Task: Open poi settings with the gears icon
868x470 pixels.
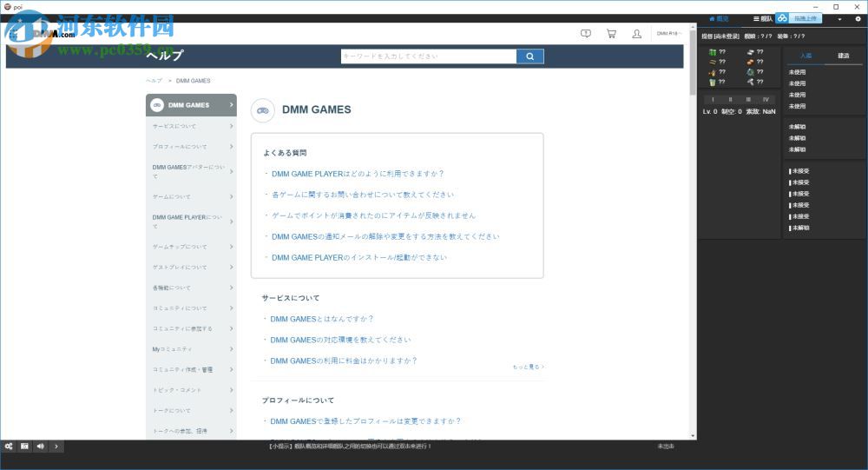Action: click(x=9, y=447)
